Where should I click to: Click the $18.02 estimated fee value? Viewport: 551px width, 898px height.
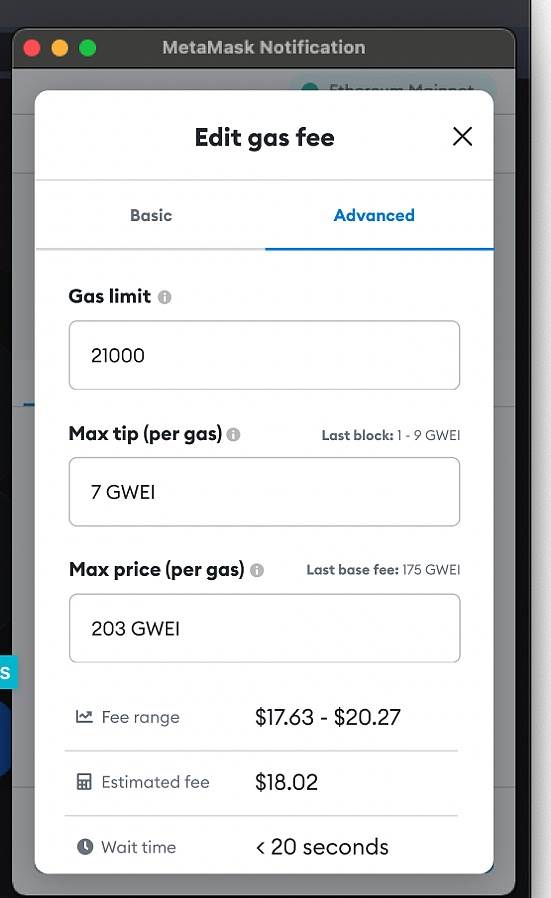pyautogui.click(x=286, y=782)
